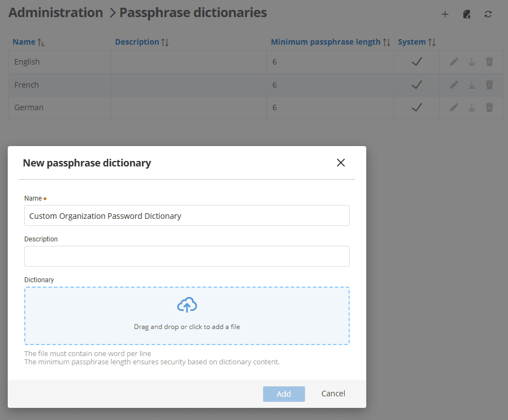Navigate back via the Administration breadcrumb
508x420 pixels.
point(55,12)
